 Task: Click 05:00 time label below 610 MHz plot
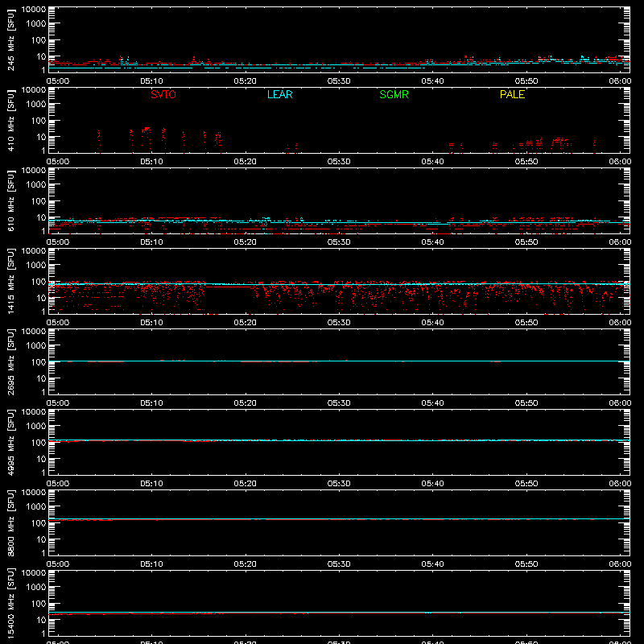58,242
